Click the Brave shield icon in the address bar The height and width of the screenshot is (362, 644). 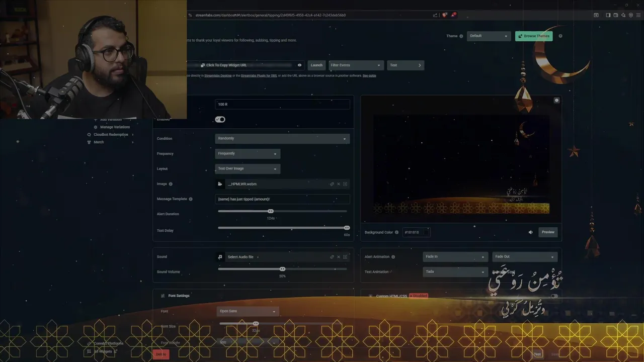[x=445, y=15]
